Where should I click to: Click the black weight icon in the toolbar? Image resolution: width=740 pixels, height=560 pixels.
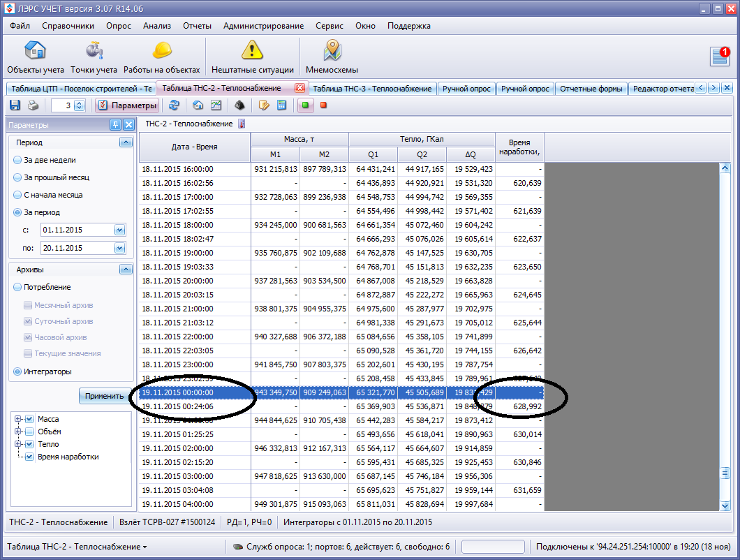(239, 105)
